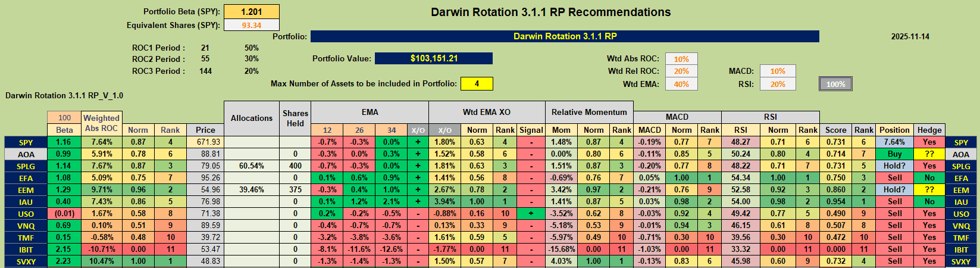
Task: Select the ROC2 weighting 30%
Action: 251,59
